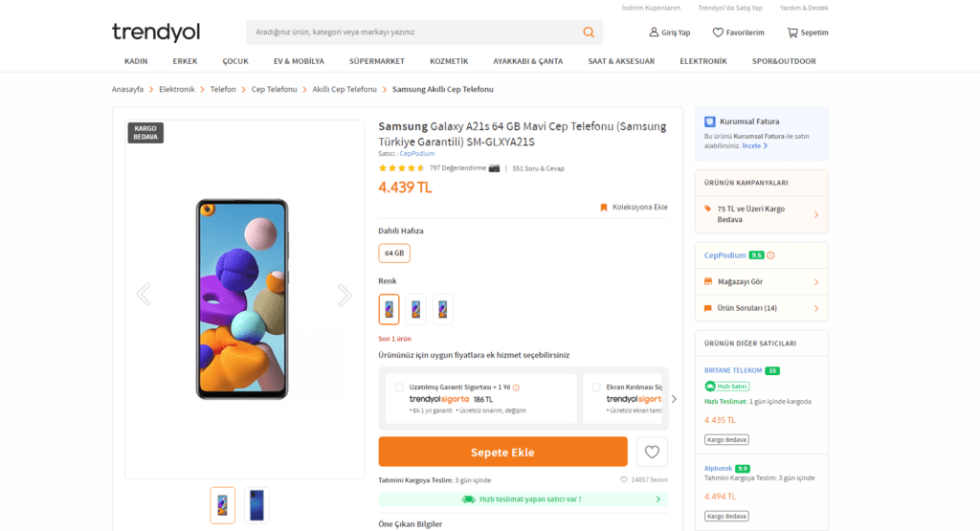Expand Ürün Soruları (14) row

[x=761, y=308]
